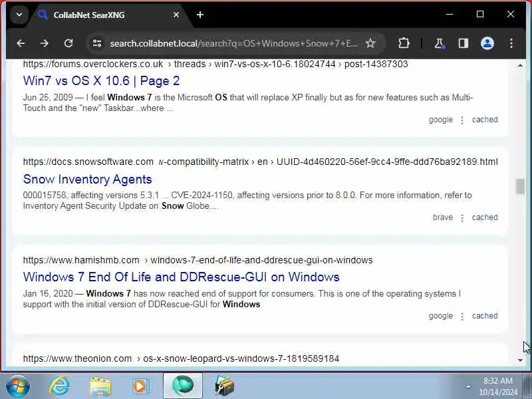Image resolution: width=532 pixels, height=399 pixels.
Task: Open cached copy of hamishmb result
Action: click(x=485, y=316)
